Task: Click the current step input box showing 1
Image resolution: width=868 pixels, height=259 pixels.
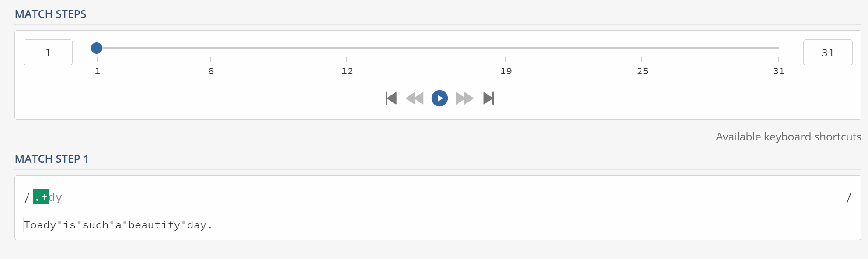Action: click(x=48, y=52)
